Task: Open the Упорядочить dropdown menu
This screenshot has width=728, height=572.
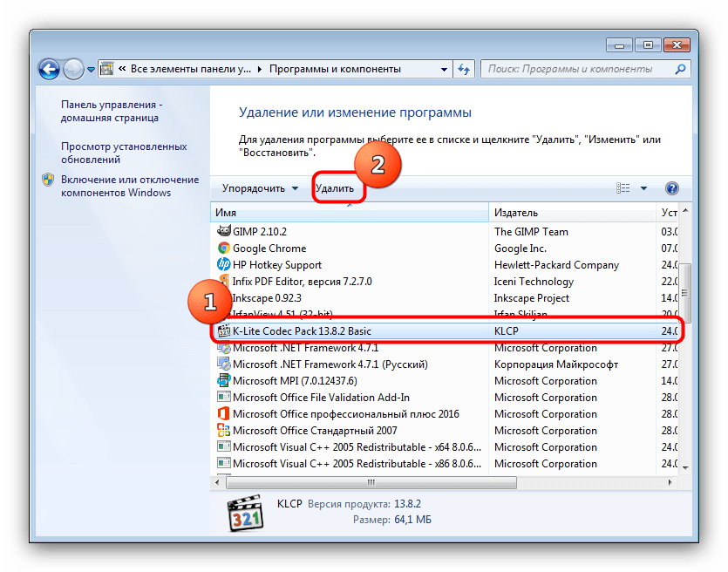Action: click(260, 188)
